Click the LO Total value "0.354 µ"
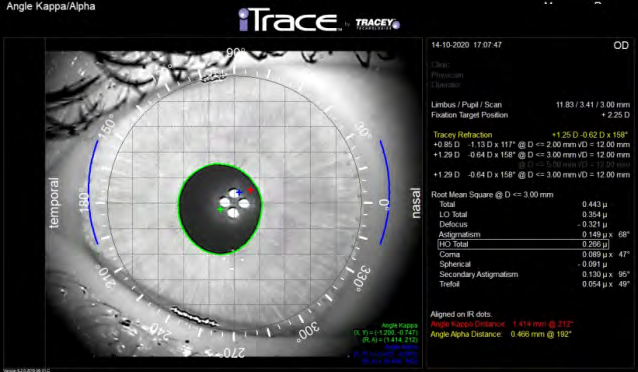The width and height of the screenshot is (638, 372). tap(594, 214)
